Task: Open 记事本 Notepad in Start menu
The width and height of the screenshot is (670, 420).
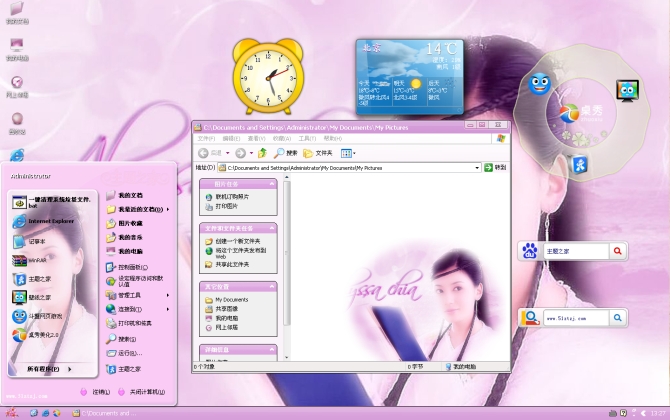Action: pyautogui.click(x=30, y=241)
